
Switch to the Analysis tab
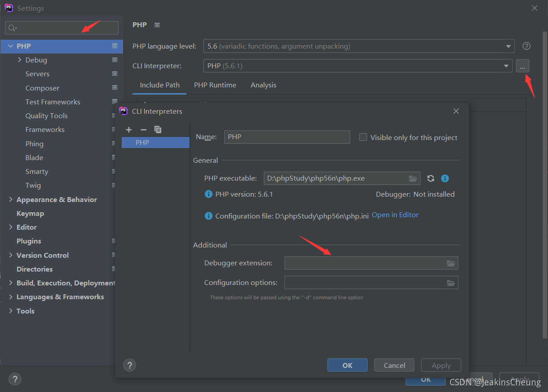pos(264,85)
